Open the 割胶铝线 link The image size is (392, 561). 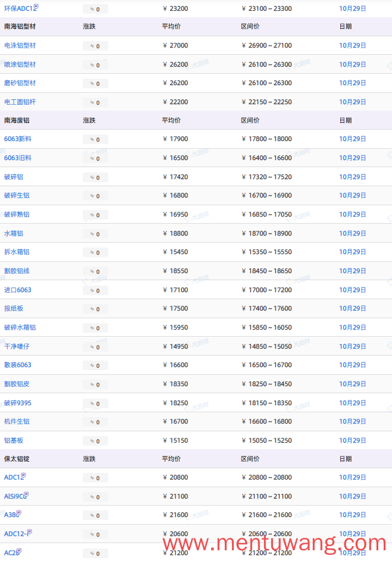tap(17, 271)
